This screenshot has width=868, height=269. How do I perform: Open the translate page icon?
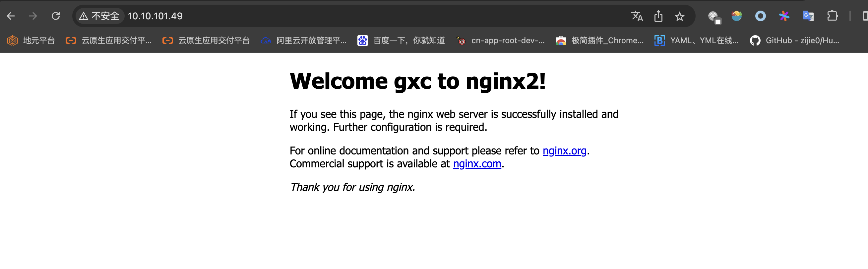[637, 16]
